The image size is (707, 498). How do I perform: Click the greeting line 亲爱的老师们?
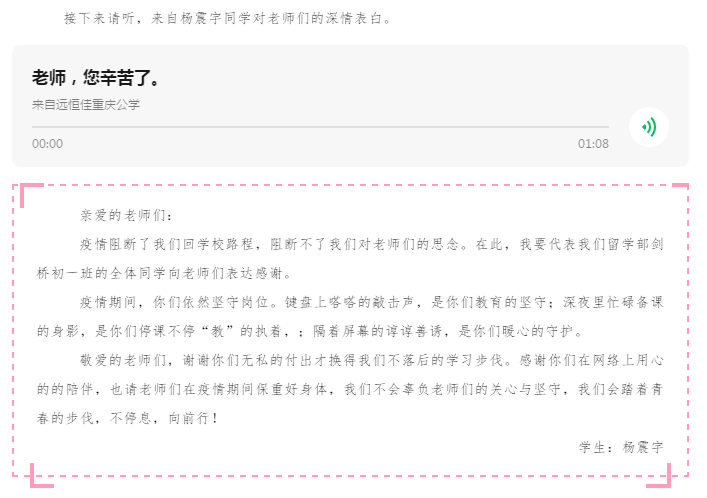click(x=126, y=216)
